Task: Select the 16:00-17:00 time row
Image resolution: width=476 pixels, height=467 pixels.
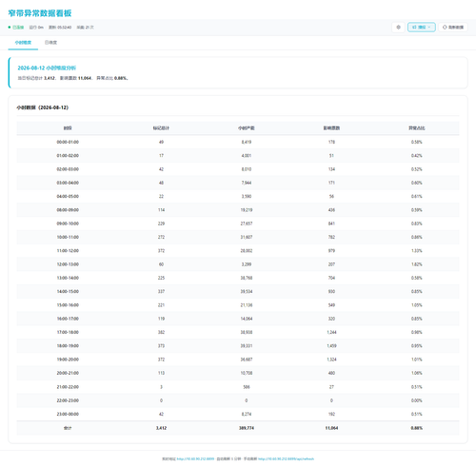Action: [238, 319]
